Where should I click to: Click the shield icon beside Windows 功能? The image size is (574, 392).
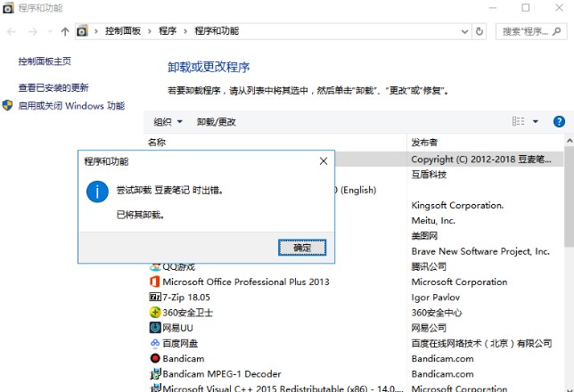pyautogui.click(x=7, y=105)
